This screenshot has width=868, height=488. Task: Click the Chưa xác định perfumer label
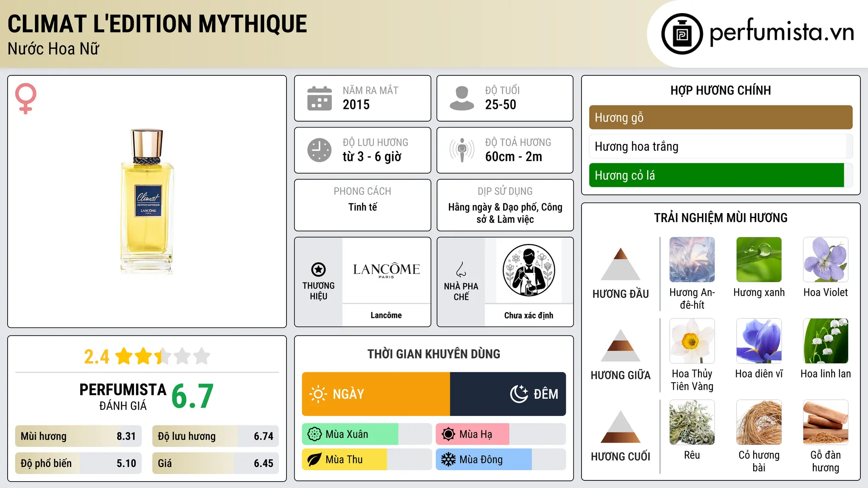click(529, 315)
